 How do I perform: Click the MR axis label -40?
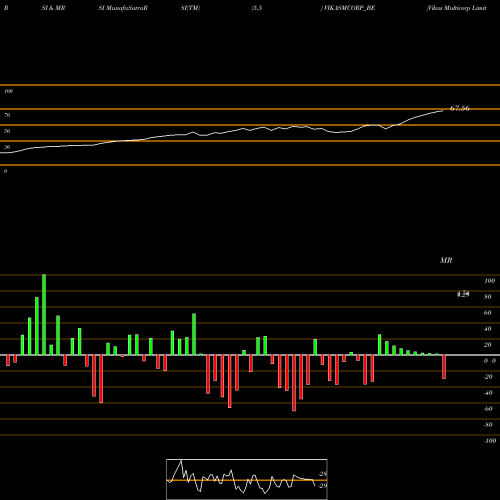click(488, 393)
